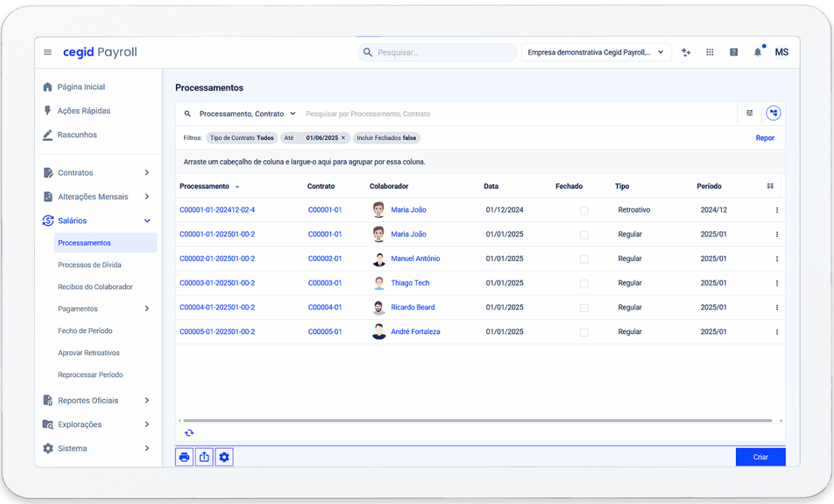Viewport: 834px width, 504px height.
Task: Click the Tipo de Contrato Todos filter chip
Action: tap(242, 138)
